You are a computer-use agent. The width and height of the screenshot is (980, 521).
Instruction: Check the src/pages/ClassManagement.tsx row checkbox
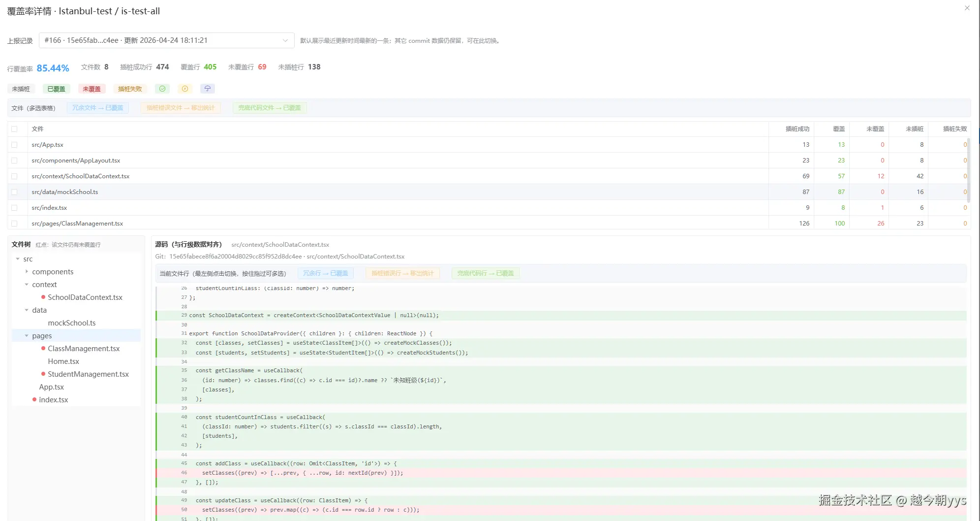(14, 224)
